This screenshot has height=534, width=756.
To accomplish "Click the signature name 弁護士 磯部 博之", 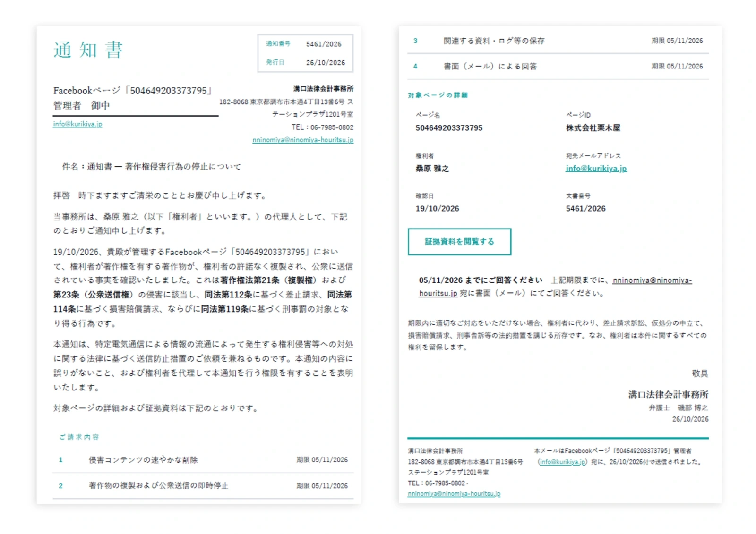I will pyautogui.click(x=678, y=407).
